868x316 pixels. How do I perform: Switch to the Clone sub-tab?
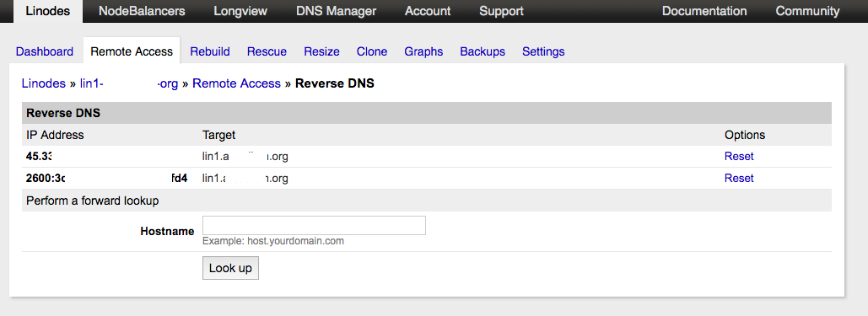pos(372,51)
